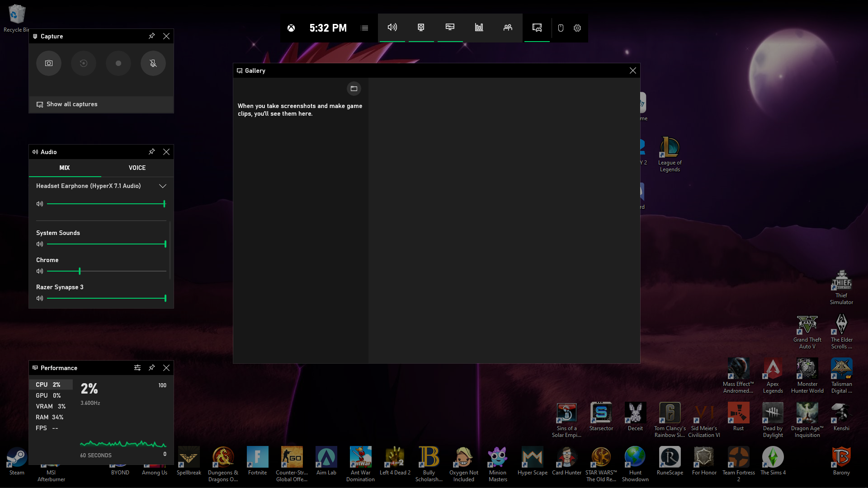Open Game Bar settings gear
Image resolution: width=868 pixels, height=488 pixels.
577,28
